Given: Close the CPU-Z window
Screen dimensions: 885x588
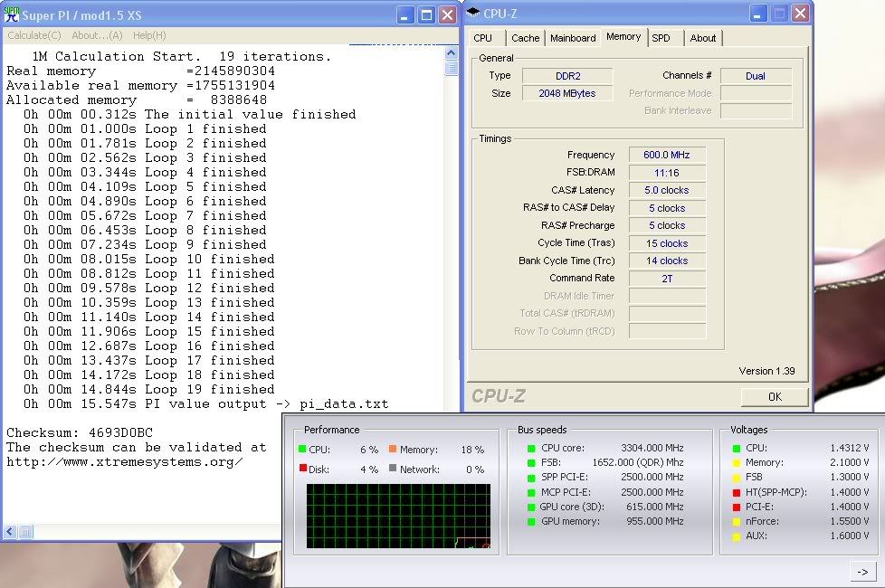Looking at the screenshot, I should pos(800,14).
